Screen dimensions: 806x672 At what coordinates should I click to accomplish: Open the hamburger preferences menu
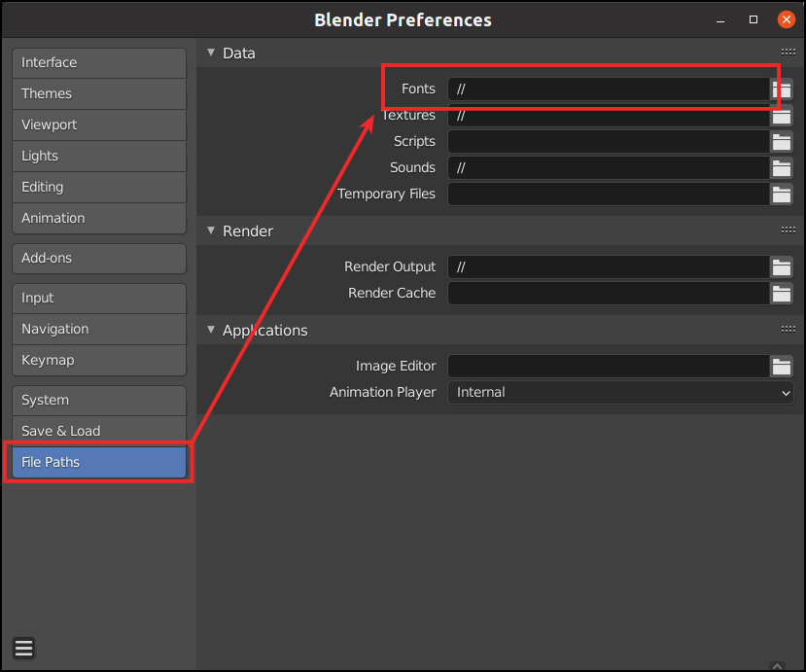(23, 648)
